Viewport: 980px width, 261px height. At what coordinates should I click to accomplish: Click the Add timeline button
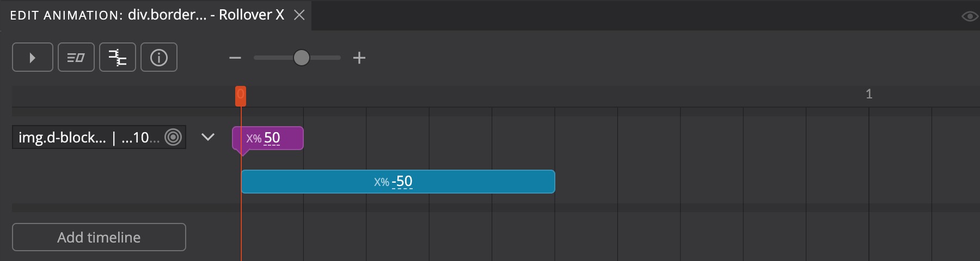click(x=99, y=237)
